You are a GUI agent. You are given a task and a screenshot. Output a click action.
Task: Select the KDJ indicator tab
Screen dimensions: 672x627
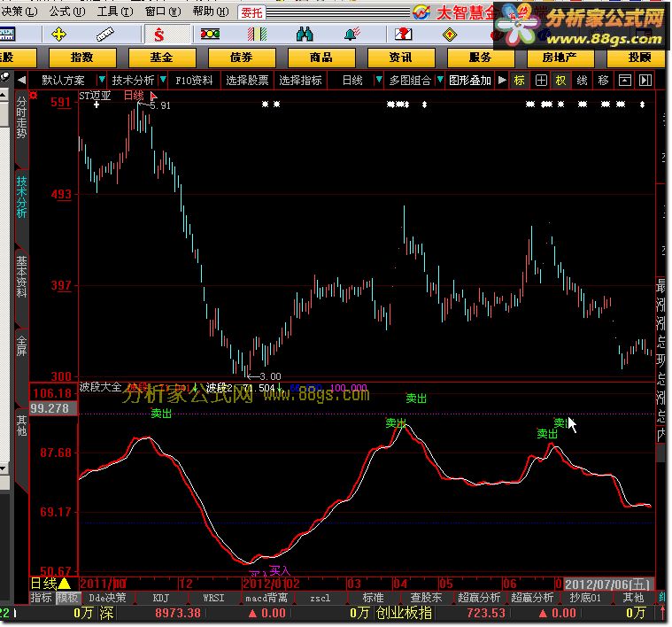161,598
